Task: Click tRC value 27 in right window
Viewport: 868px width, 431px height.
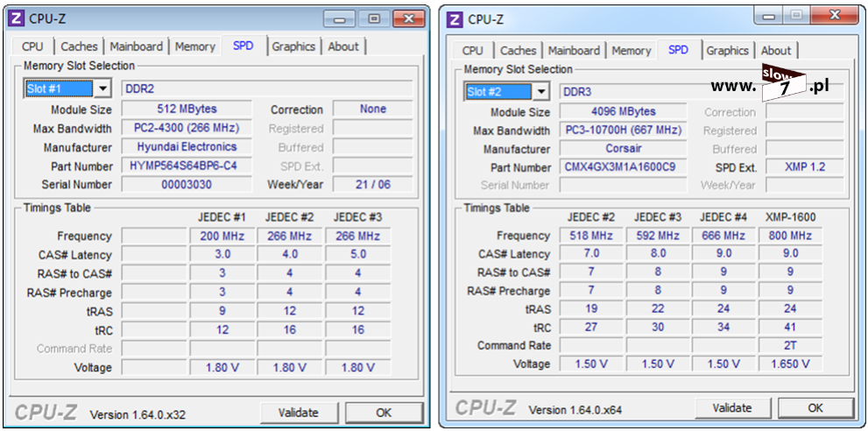Action: point(591,327)
